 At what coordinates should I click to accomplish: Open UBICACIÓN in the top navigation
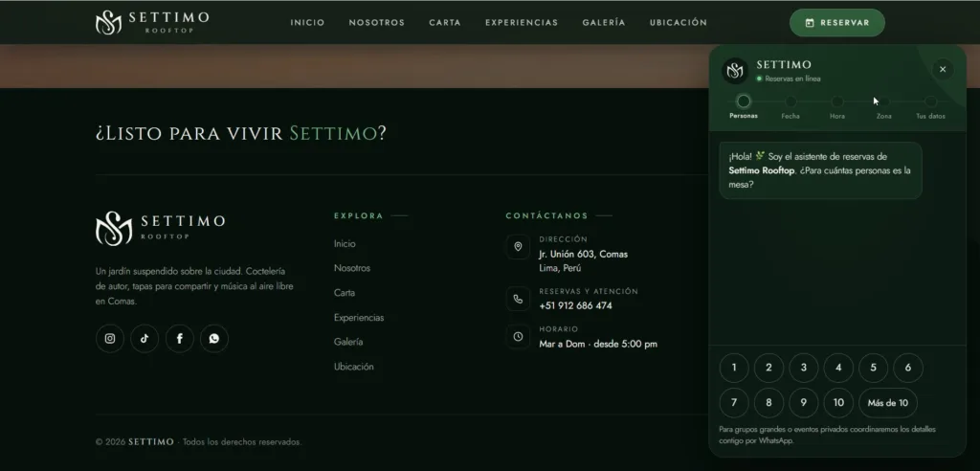(x=679, y=23)
